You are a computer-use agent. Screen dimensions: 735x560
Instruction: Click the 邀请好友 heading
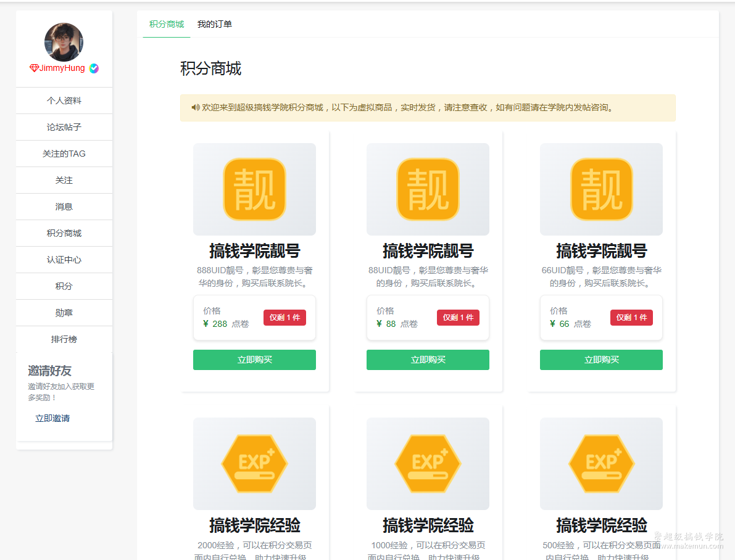coord(50,371)
